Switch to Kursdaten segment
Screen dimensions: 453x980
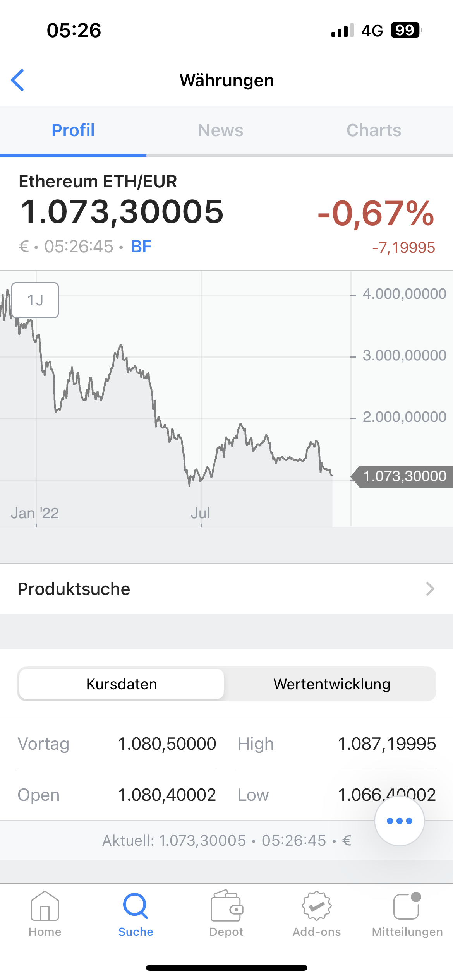(122, 684)
